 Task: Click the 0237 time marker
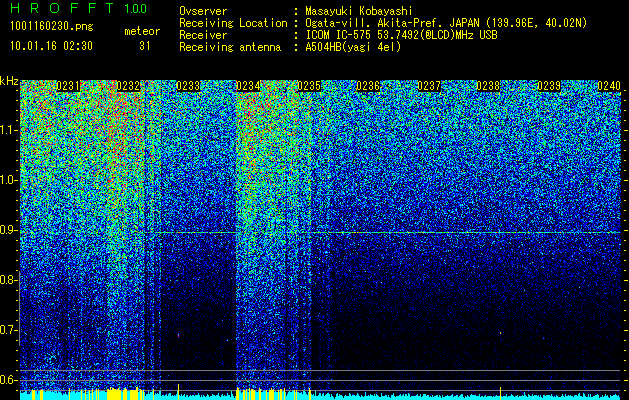(x=429, y=86)
